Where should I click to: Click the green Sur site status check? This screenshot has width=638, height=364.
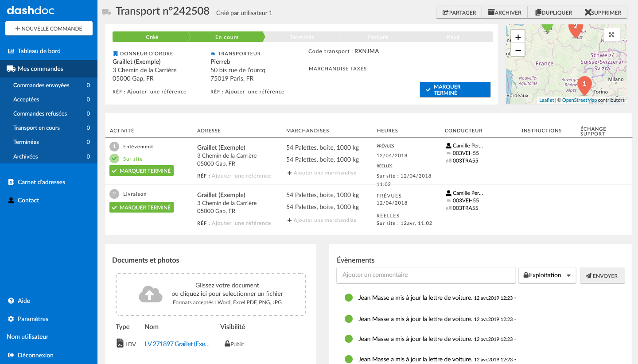(114, 159)
